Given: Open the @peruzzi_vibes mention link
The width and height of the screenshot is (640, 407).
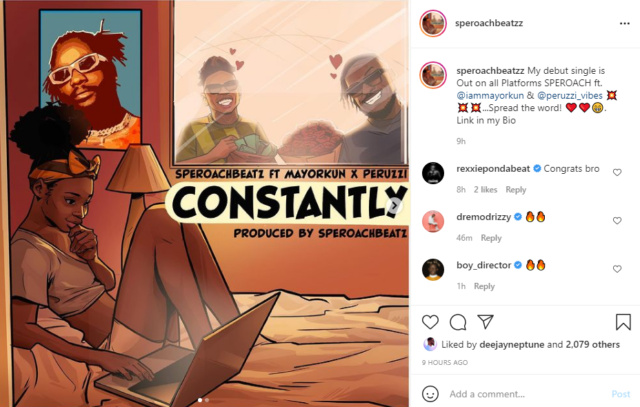Looking at the screenshot, I should [x=570, y=96].
